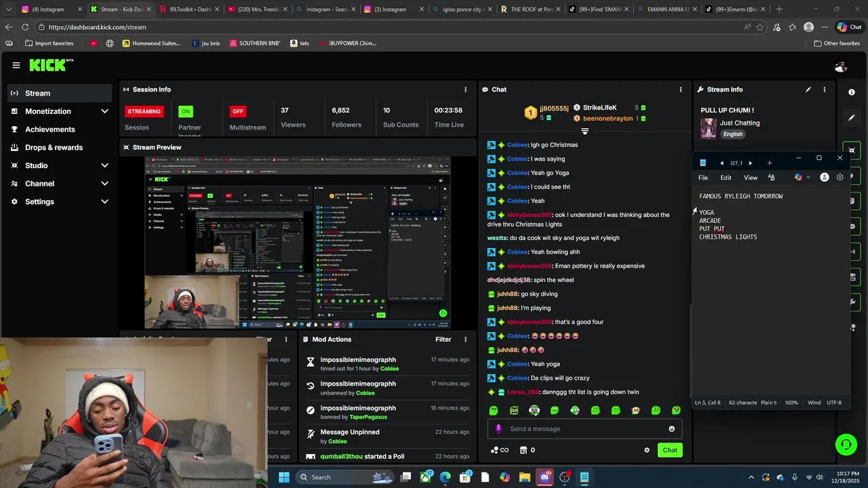
Task: Toggle the STREAMING session status
Action: [x=144, y=111]
